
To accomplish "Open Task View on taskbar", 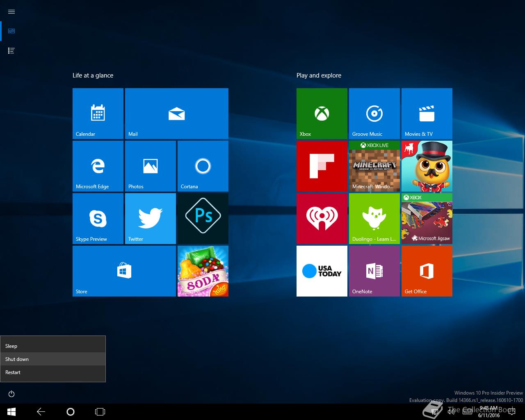I will pos(100,412).
